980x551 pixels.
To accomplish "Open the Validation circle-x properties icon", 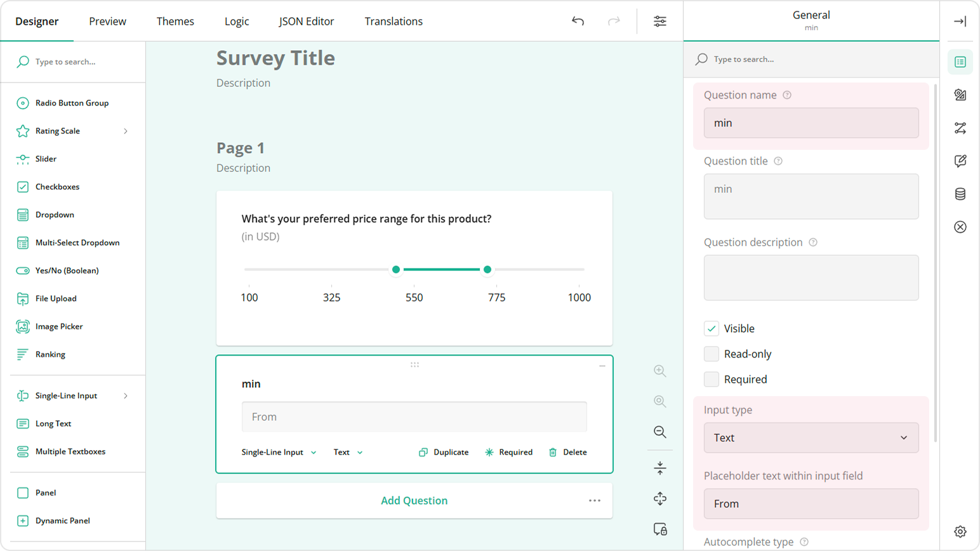I will pyautogui.click(x=960, y=227).
